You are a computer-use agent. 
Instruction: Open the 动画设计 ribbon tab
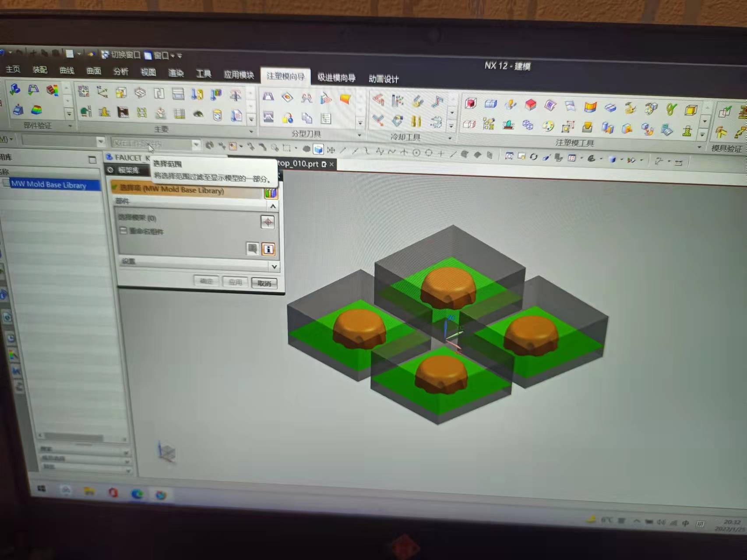383,79
